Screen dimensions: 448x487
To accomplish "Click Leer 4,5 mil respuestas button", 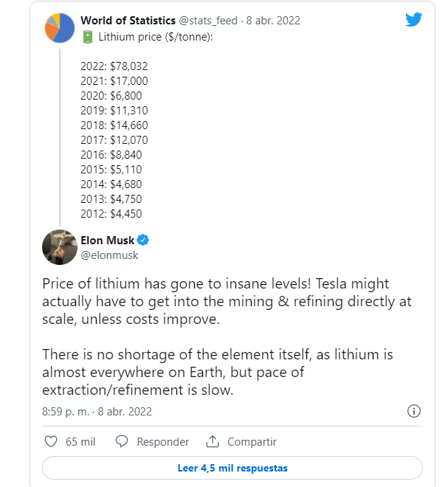I will coord(232,468).
